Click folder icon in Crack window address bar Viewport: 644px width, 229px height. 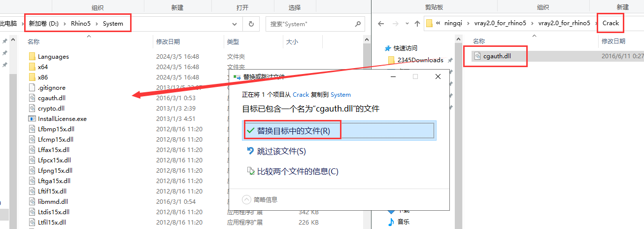[x=429, y=24]
